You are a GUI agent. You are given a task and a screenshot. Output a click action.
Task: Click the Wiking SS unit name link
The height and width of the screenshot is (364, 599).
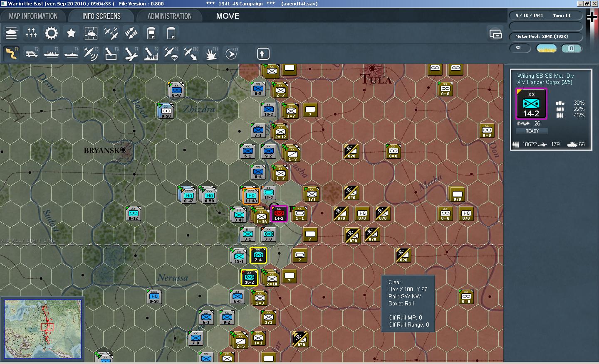[545, 76]
